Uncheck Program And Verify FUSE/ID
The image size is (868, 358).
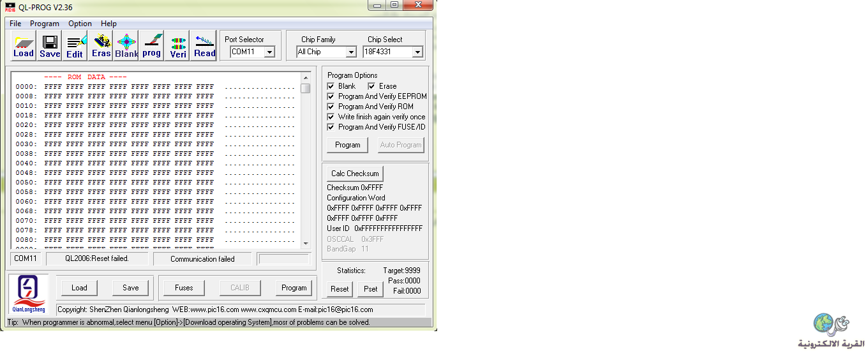tap(331, 127)
